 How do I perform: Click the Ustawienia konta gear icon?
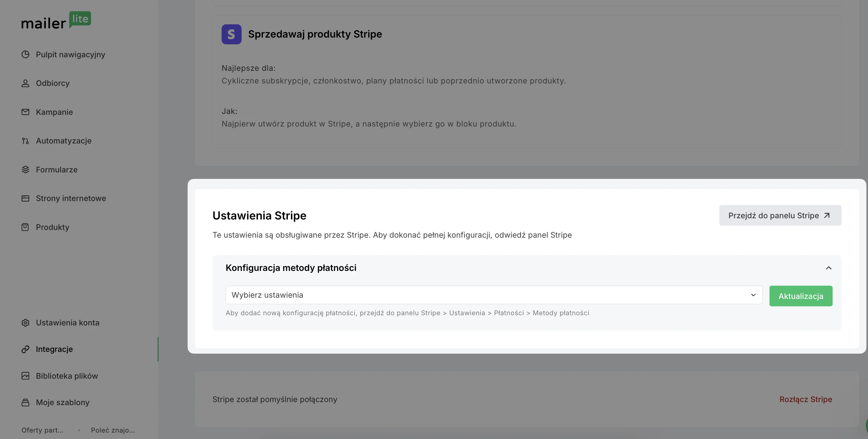point(25,323)
